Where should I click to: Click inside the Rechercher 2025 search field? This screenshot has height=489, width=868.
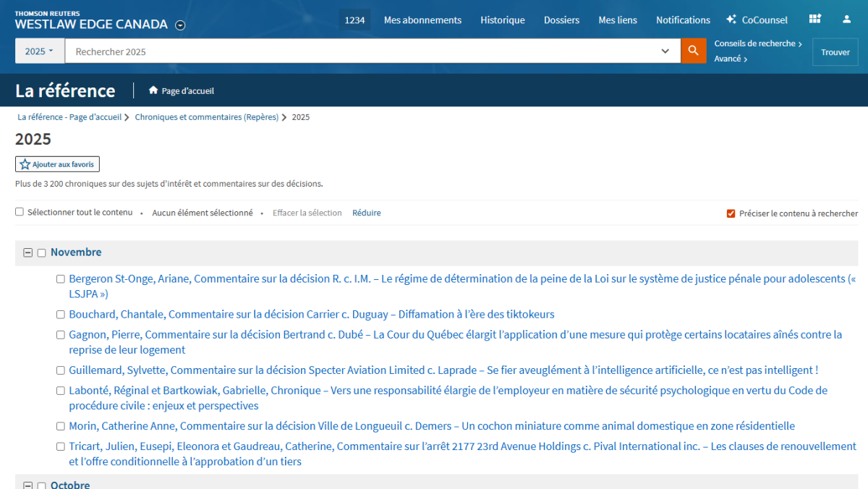(x=362, y=51)
